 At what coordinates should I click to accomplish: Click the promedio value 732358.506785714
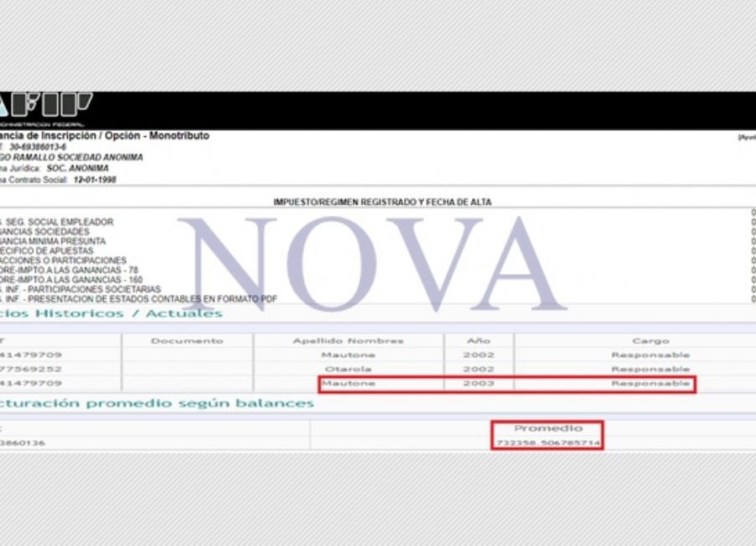[548, 443]
